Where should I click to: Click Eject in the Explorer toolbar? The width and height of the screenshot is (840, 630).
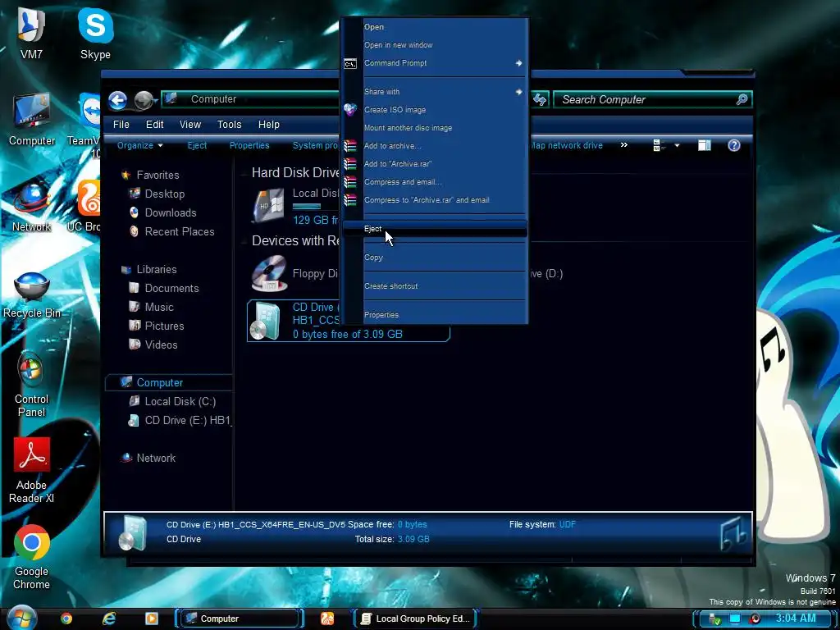point(197,145)
